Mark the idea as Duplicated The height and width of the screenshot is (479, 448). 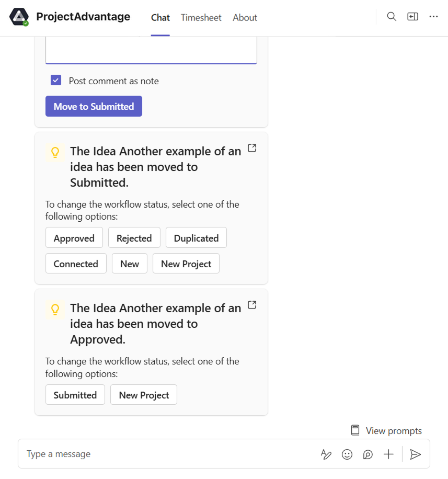[x=196, y=238]
